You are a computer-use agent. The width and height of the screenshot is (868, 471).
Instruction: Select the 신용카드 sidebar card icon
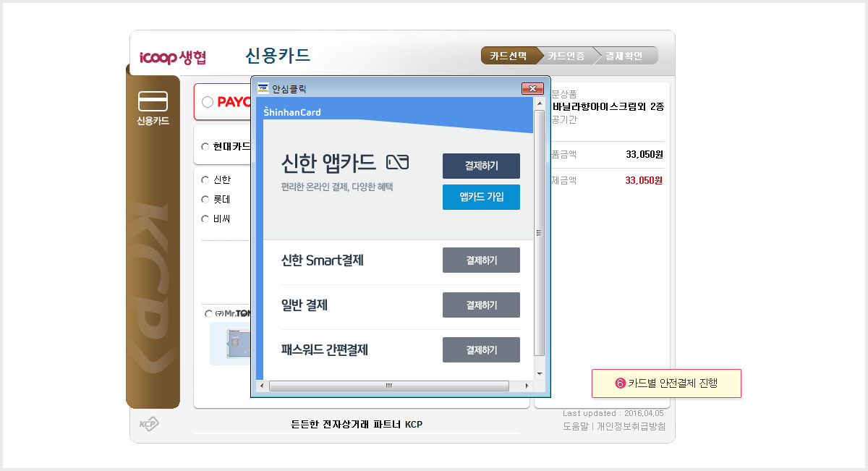pos(153,101)
